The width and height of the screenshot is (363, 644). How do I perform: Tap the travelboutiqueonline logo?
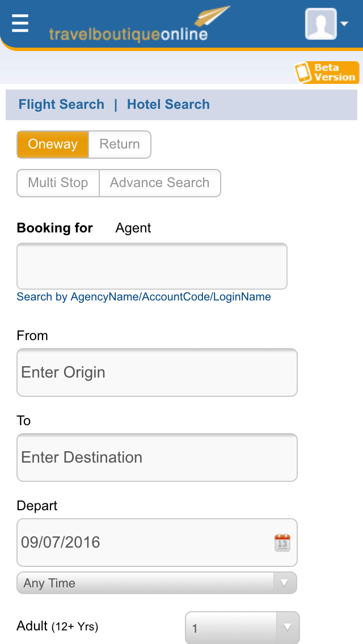139,24
